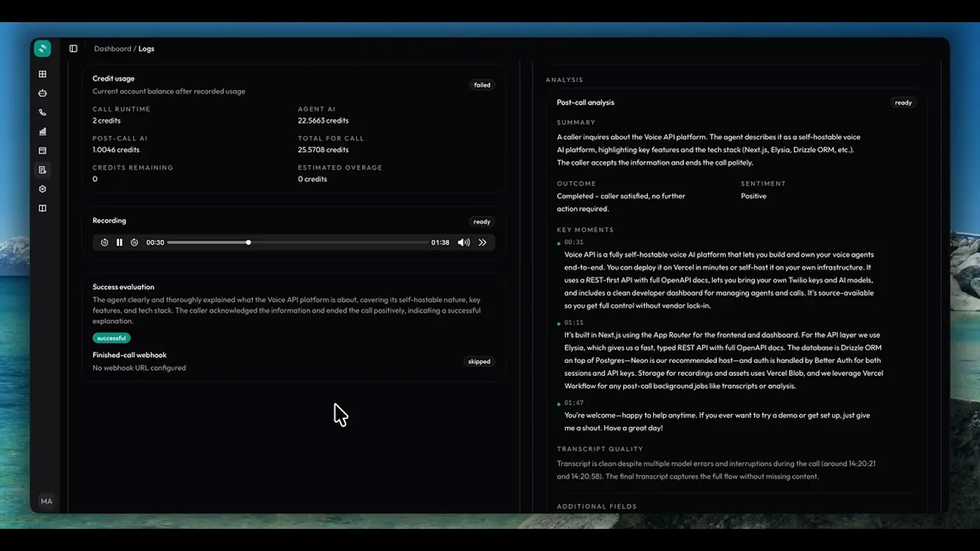The width and height of the screenshot is (980, 551).
Task: Click the 01:38 total duration label
Action: (440, 242)
